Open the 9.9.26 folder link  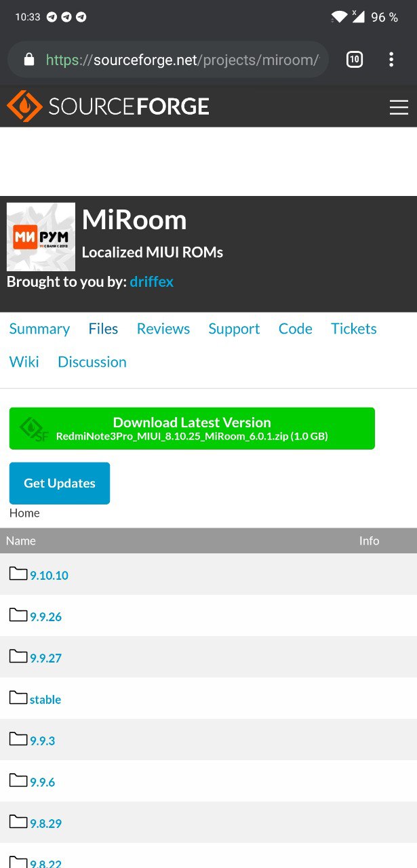click(x=45, y=617)
